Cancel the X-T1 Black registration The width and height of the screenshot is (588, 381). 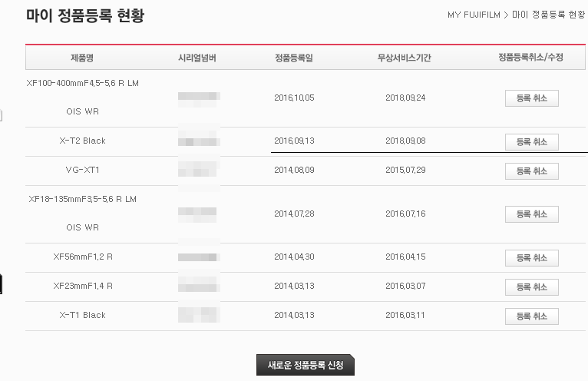pyautogui.click(x=531, y=316)
